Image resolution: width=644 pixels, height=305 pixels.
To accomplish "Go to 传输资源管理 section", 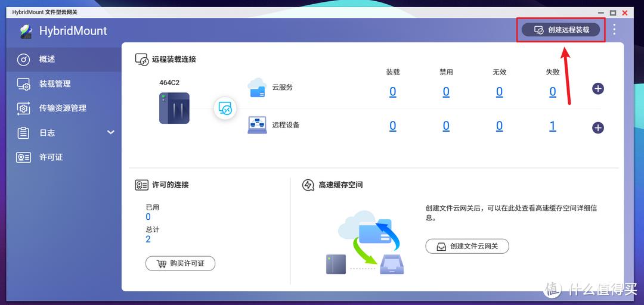I will click(x=63, y=108).
